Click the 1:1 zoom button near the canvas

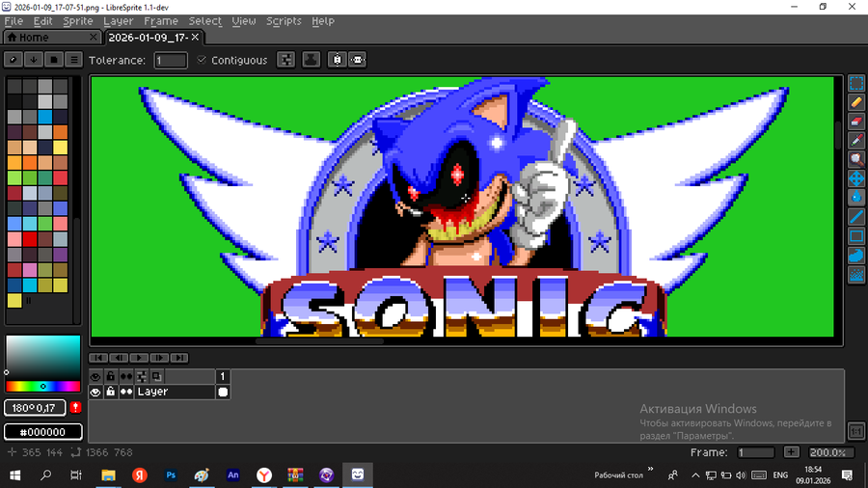pos(855,431)
